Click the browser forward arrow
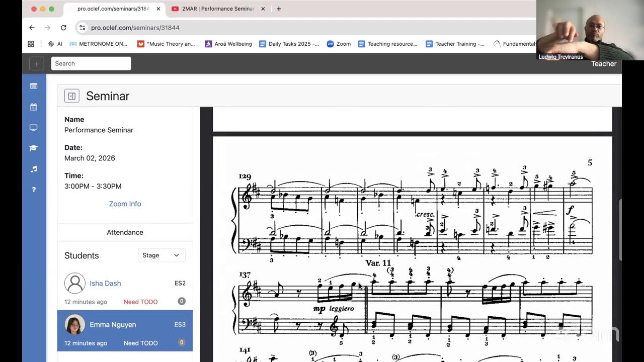This screenshot has height=362, width=644. (47, 28)
